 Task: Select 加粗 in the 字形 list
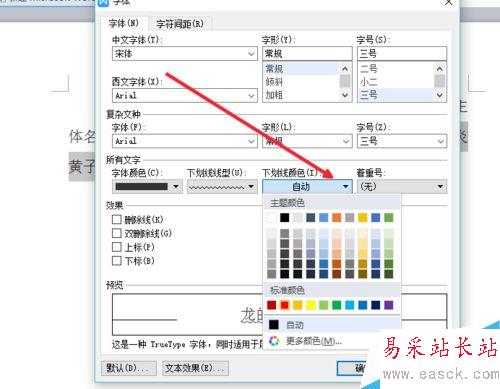pos(301,95)
